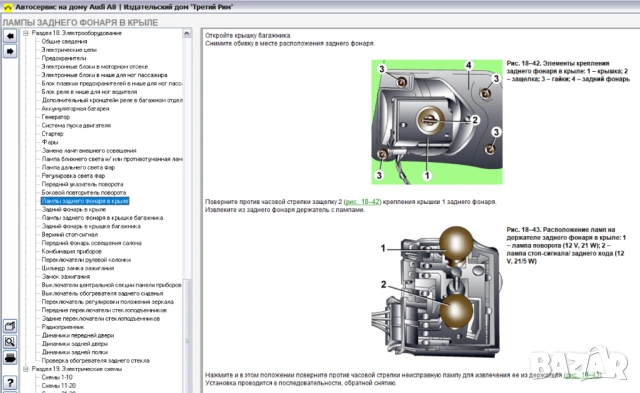Open Схемы 1-10 item
This screenshot has height=393, width=640.
click(57, 377)
